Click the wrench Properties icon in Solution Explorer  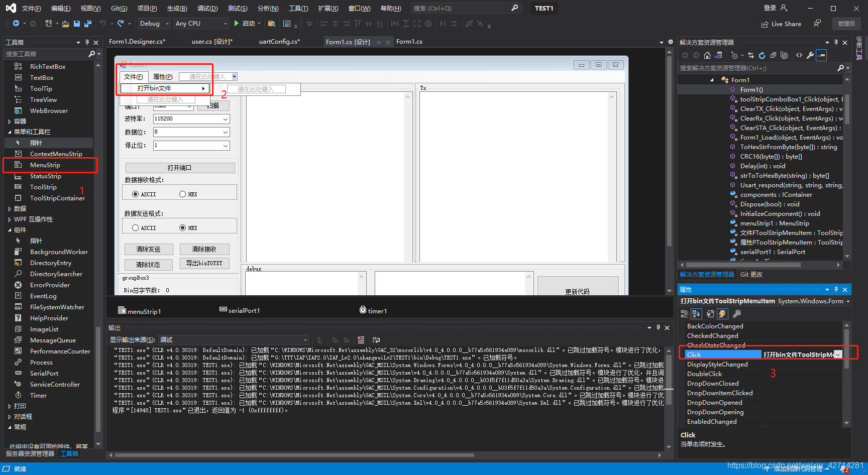pos(810,55)
